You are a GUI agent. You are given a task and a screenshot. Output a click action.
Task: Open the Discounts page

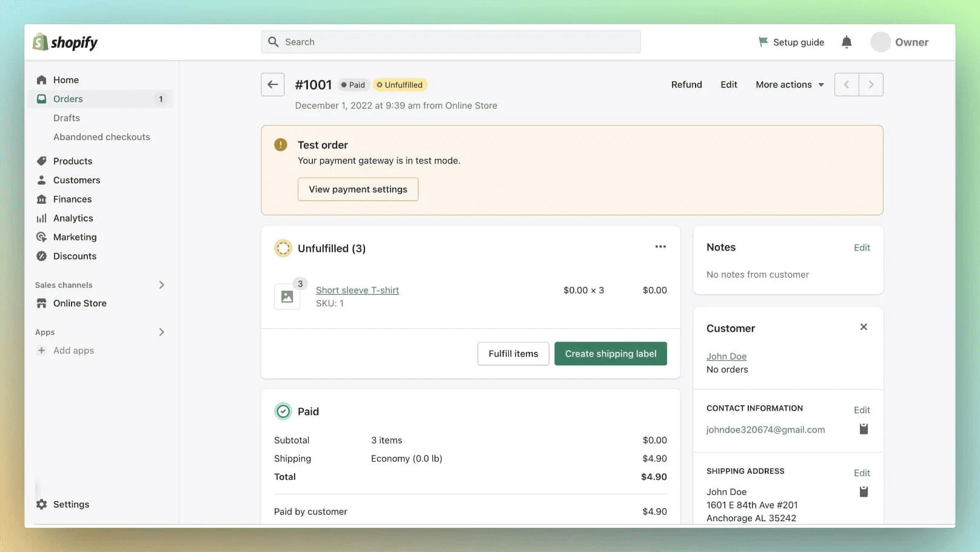pos(75,256)
